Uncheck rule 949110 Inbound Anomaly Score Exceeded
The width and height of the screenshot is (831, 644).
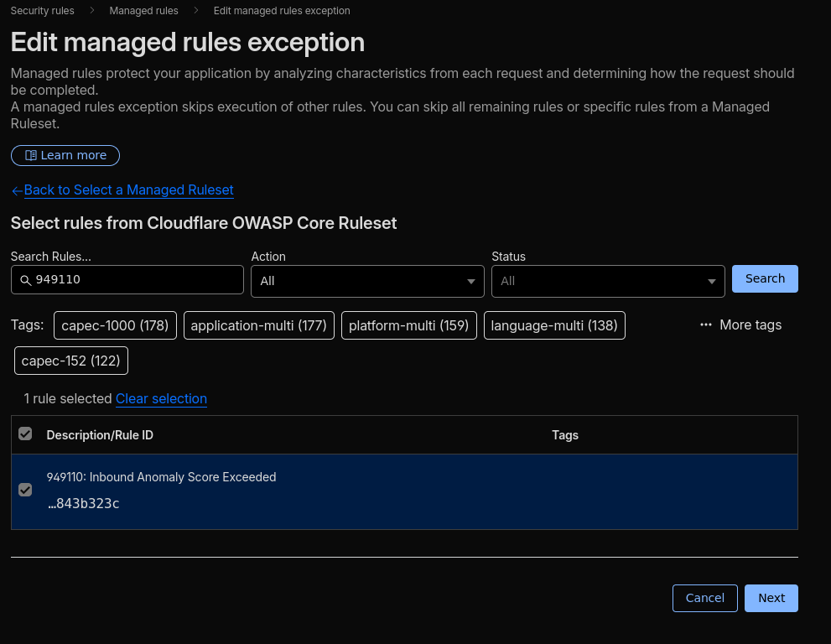(25, 490)
